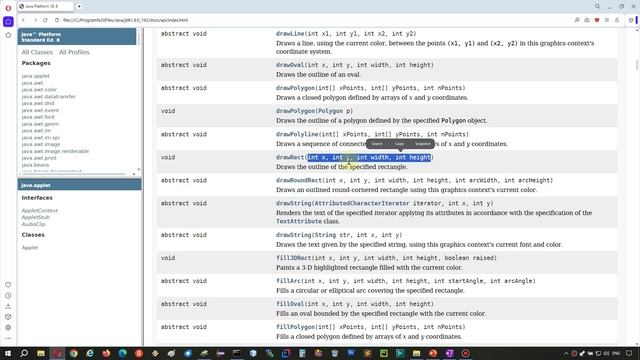Screen dimensions: 640x360
Task: Show hidden system tray icons chevron
Action: tap(566, 353)
